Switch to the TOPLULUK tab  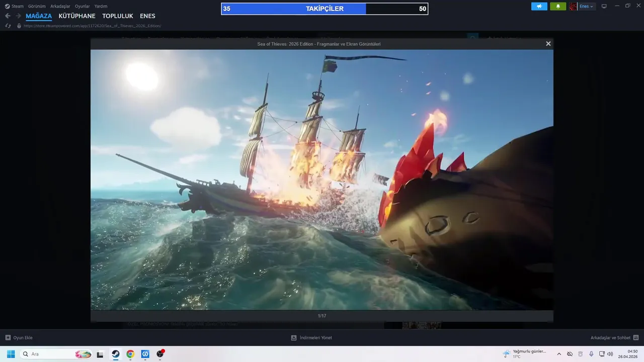[118, 16]
